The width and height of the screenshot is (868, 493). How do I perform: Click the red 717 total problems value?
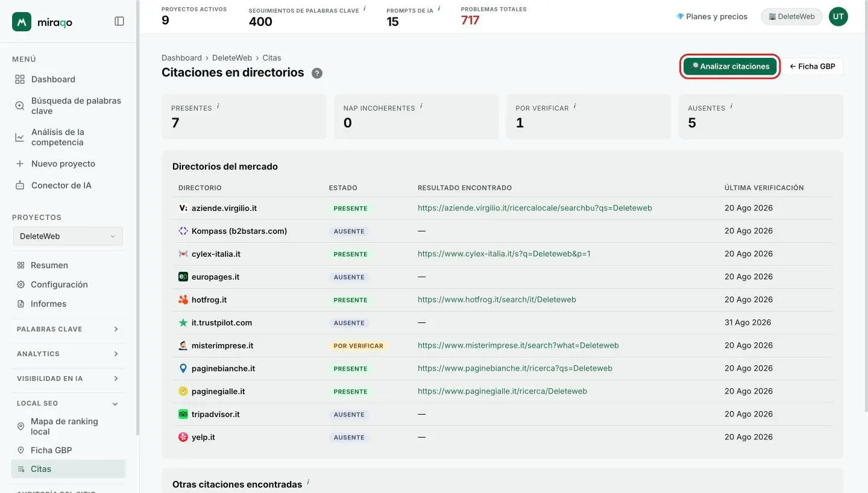click(470, 20)
